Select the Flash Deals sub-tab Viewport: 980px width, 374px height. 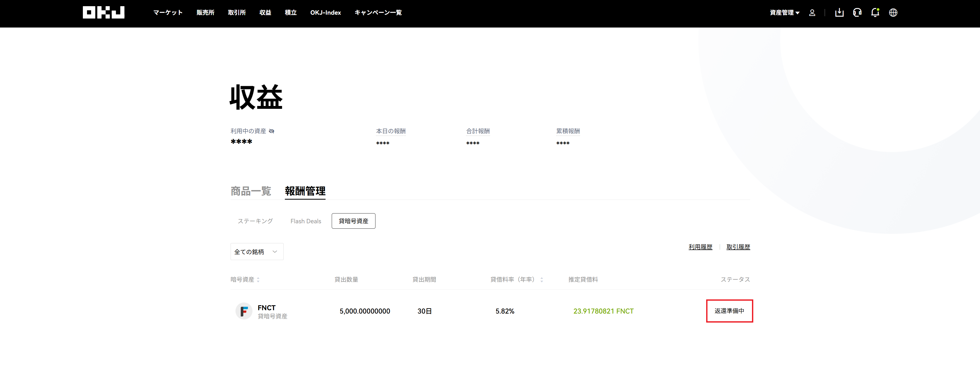(306, 221)
